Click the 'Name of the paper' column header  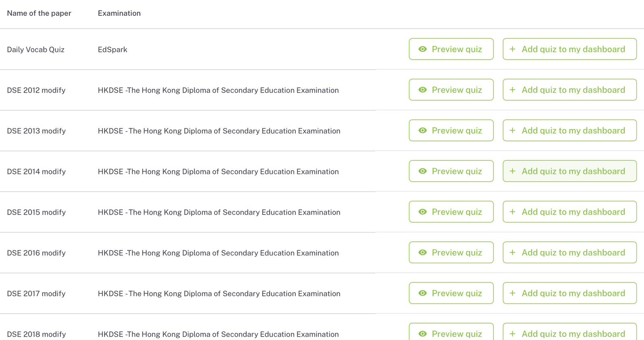39,13
